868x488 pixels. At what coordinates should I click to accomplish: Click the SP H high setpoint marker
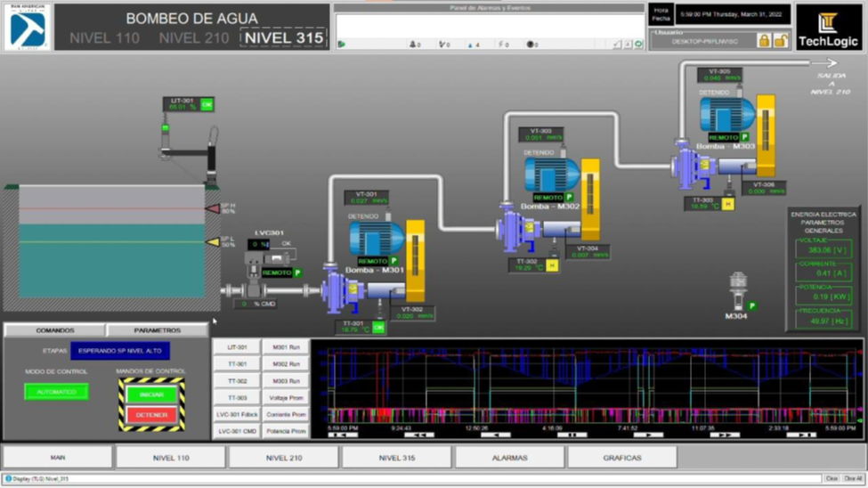coord(213,208)
